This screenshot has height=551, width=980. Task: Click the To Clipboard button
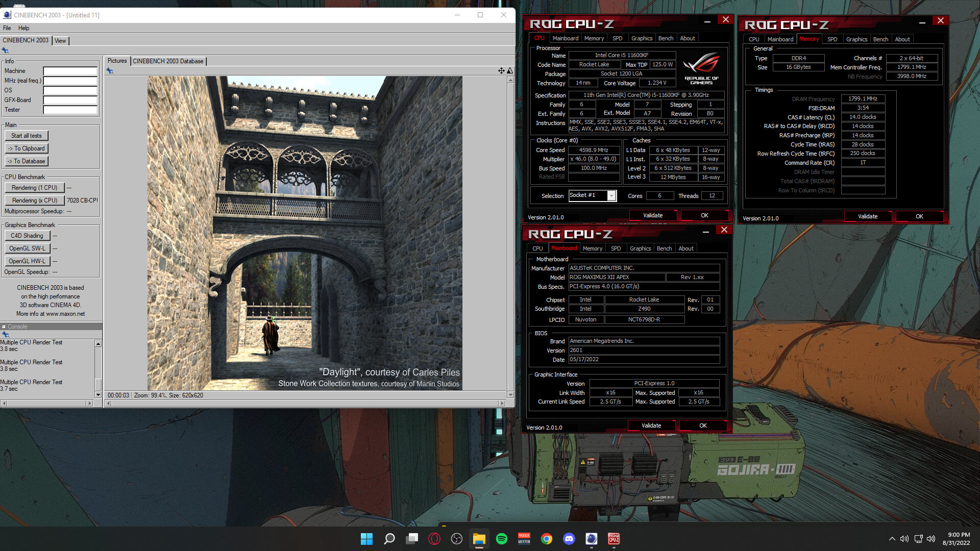pyautogui.click(x=27, y=148)
